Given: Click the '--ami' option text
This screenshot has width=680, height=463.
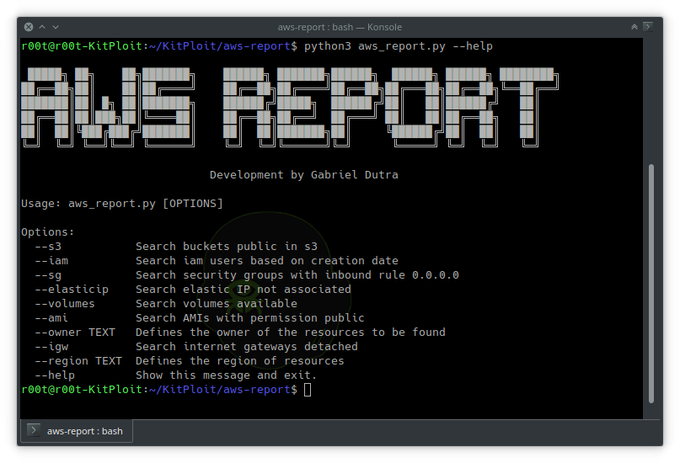Looking at the screenshot, I should pyautogui.click(x=52, y=318).
